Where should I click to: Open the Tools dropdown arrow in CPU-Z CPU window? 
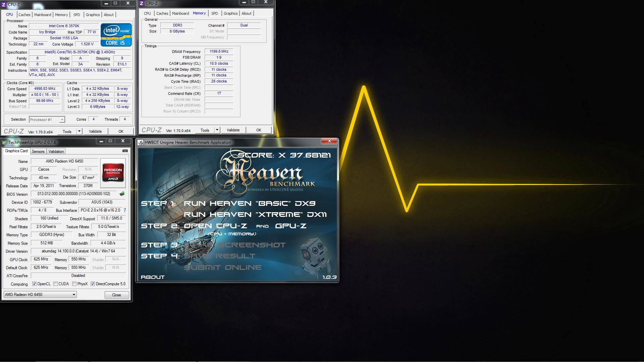point(79,131)
